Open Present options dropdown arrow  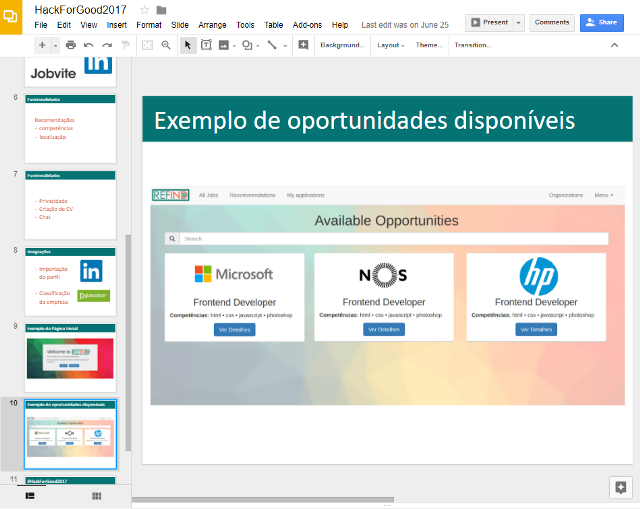[518, 23]
